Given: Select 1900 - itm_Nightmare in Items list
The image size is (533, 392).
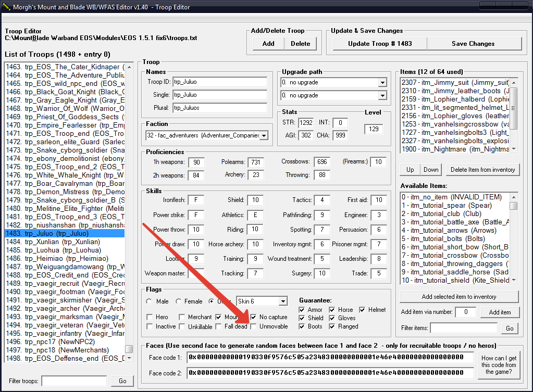Looking at the screenshot, I should [455, 149].
